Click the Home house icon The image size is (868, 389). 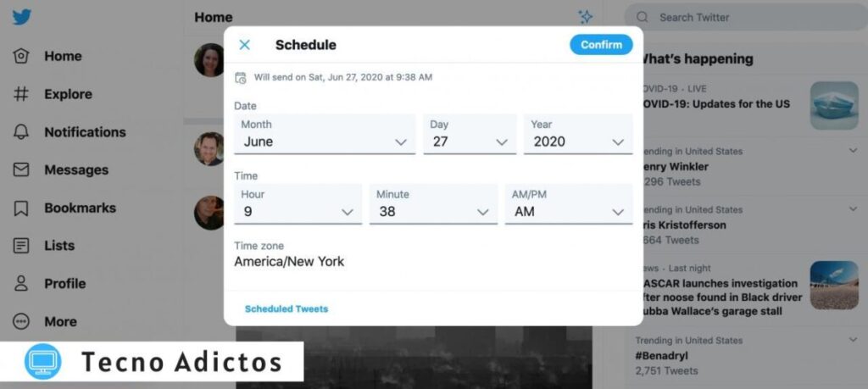pyautogui.click(x=22, y=56)
